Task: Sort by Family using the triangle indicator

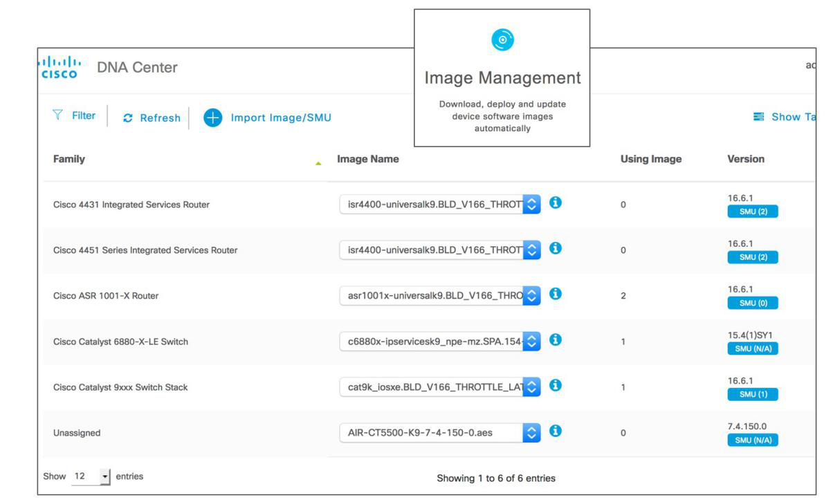Action: tap(318, 163)
